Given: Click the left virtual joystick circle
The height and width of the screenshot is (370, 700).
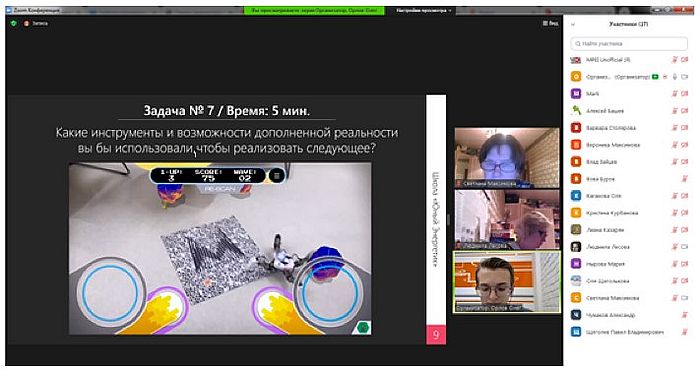Looking at the screenshot, I should (x=110, y=293).
